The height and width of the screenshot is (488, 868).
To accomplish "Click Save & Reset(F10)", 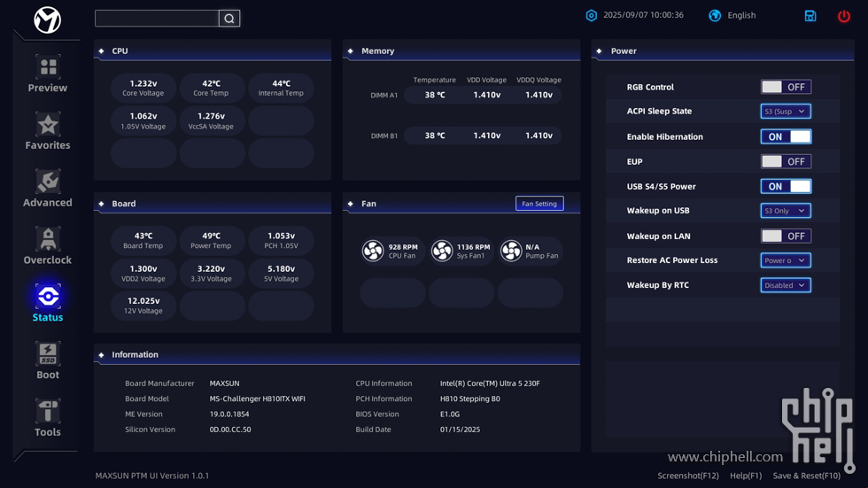I will pyautogui.click(x=807, y=476).
